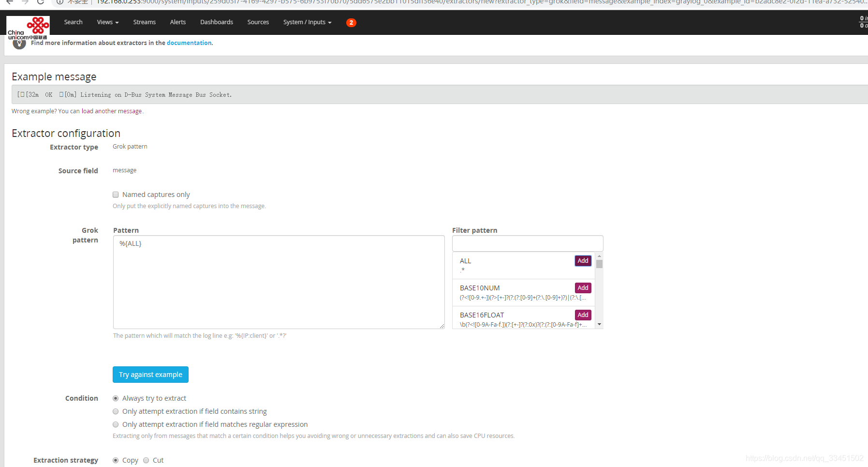The image size is (868, 467).
Task: Open the Sources page
Action: point(258,22)
